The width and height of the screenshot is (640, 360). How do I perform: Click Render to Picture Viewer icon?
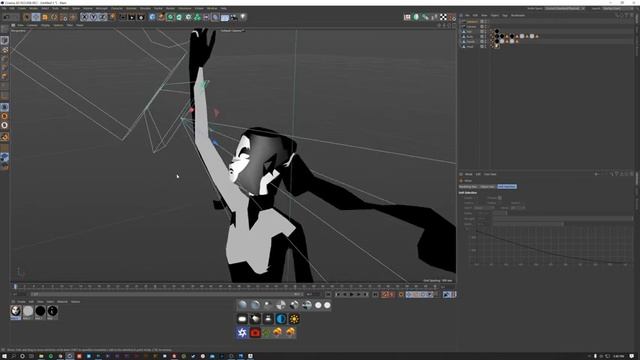click(x=132, y=17)
